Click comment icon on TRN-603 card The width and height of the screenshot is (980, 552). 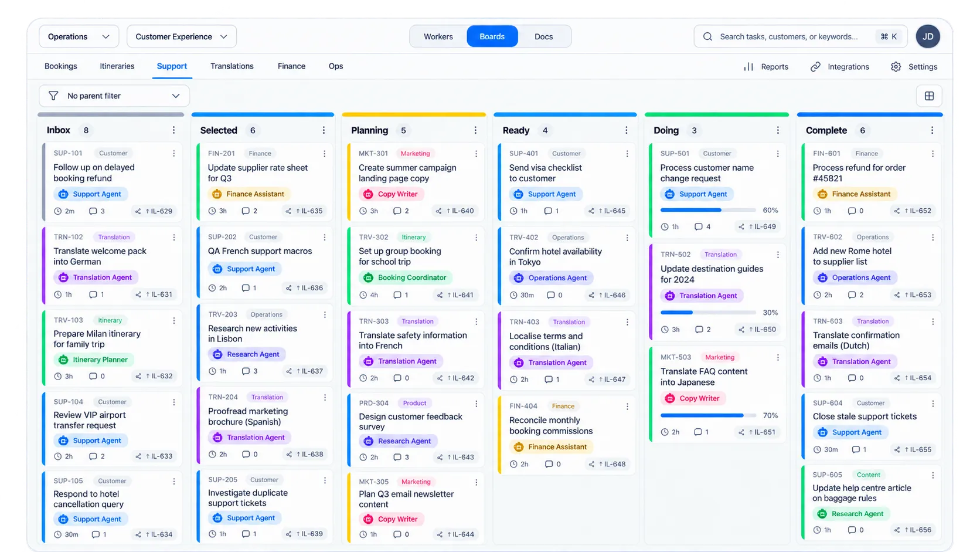click(852, 378)
